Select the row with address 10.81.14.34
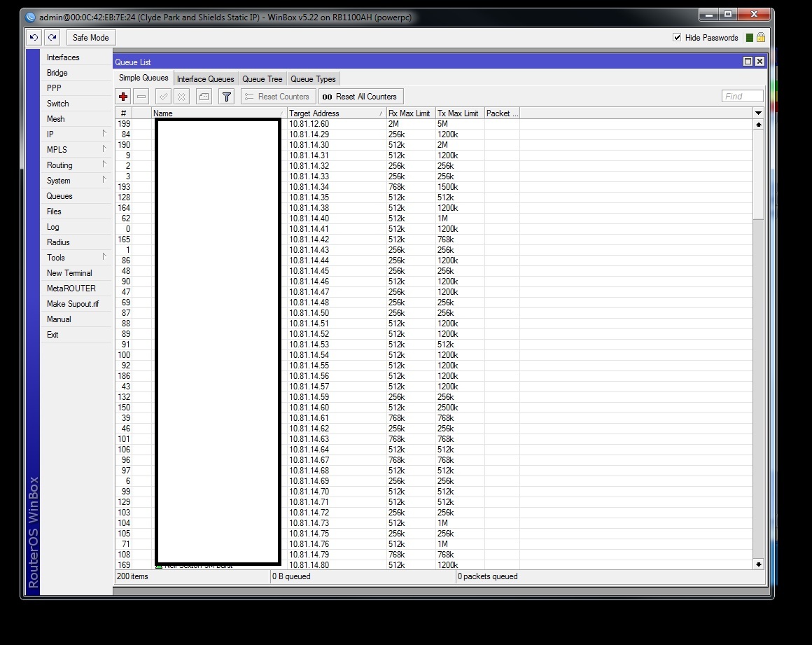The width and height of the screenshot is (812, 645). point(433,187)
